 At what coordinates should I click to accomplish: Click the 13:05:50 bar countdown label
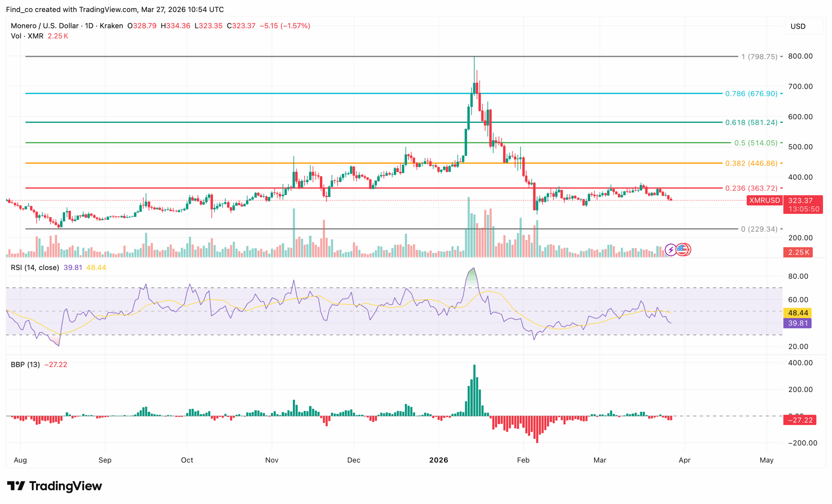coord(804,209)
